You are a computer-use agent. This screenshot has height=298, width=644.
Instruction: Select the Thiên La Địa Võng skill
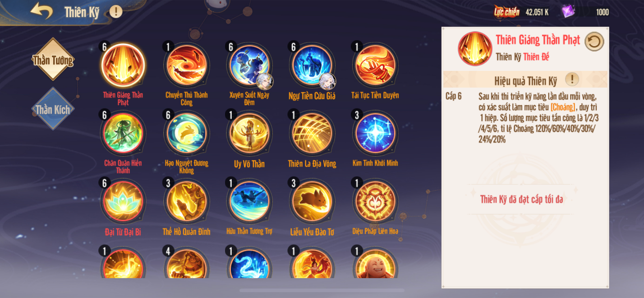coord(312,133)
